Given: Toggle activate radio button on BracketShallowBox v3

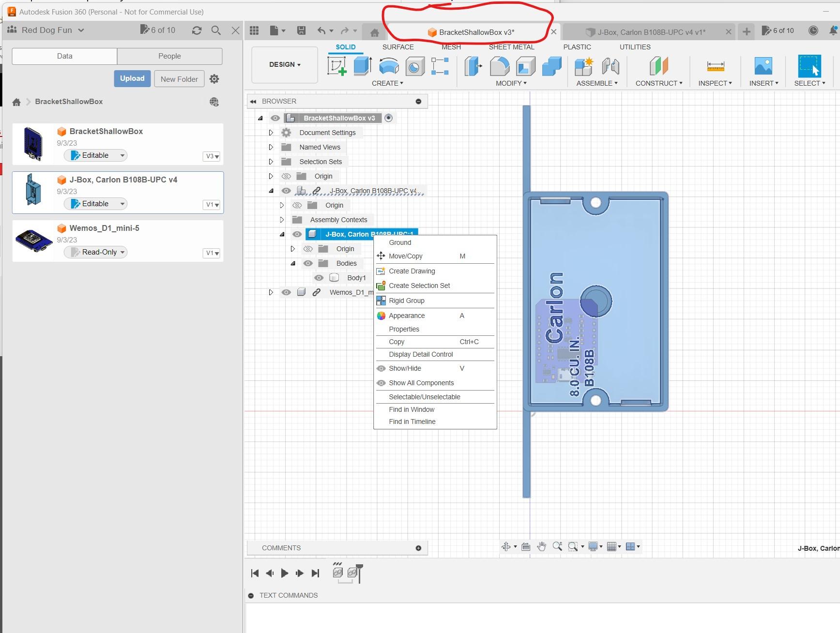Looking at the screenshot, I should coord(388,118).
